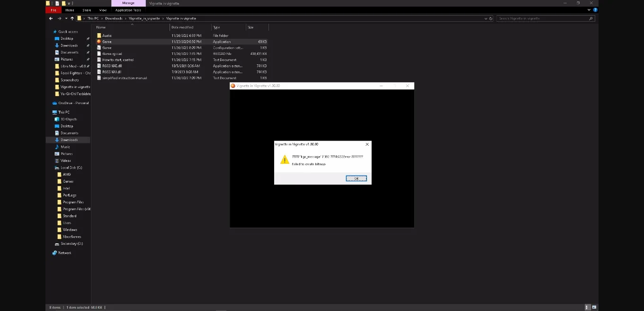This screenshot has width=644, height=311.
Task: Close the failed to create bitmap dialog
Action: point(367,144)
